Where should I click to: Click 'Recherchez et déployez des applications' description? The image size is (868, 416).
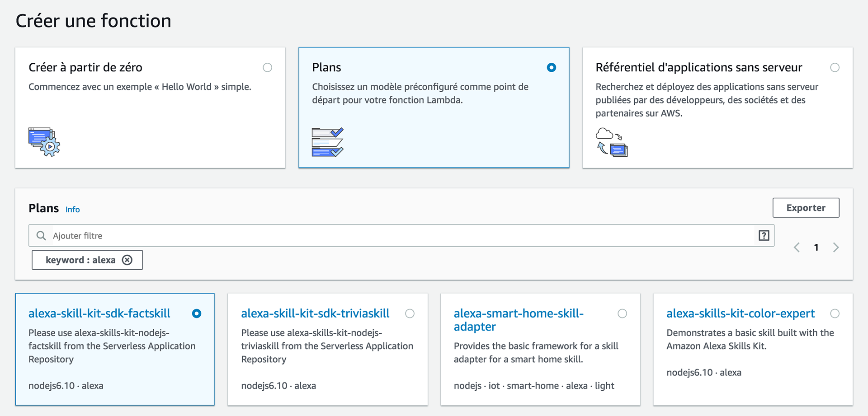tap(707, 100)
